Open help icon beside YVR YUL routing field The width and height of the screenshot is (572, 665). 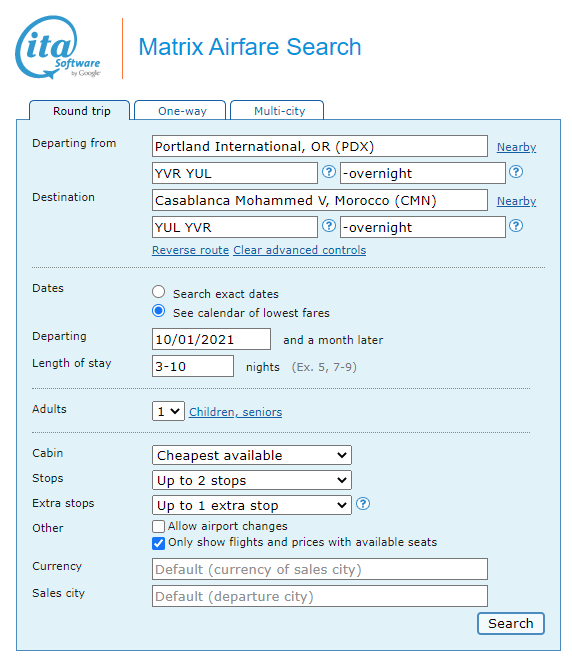click(329, 172)
